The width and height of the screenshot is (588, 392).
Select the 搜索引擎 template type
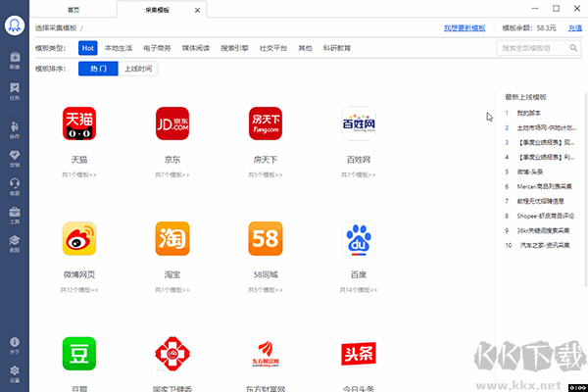point(234,48)
